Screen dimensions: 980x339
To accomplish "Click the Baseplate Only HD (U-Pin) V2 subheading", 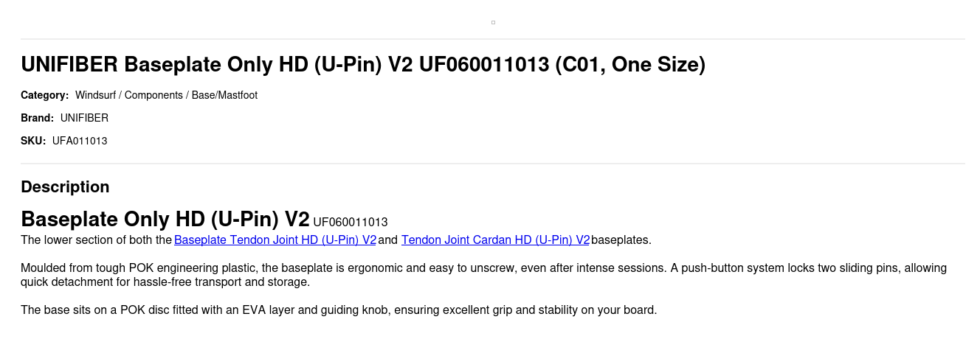I will tap(165, 219).
